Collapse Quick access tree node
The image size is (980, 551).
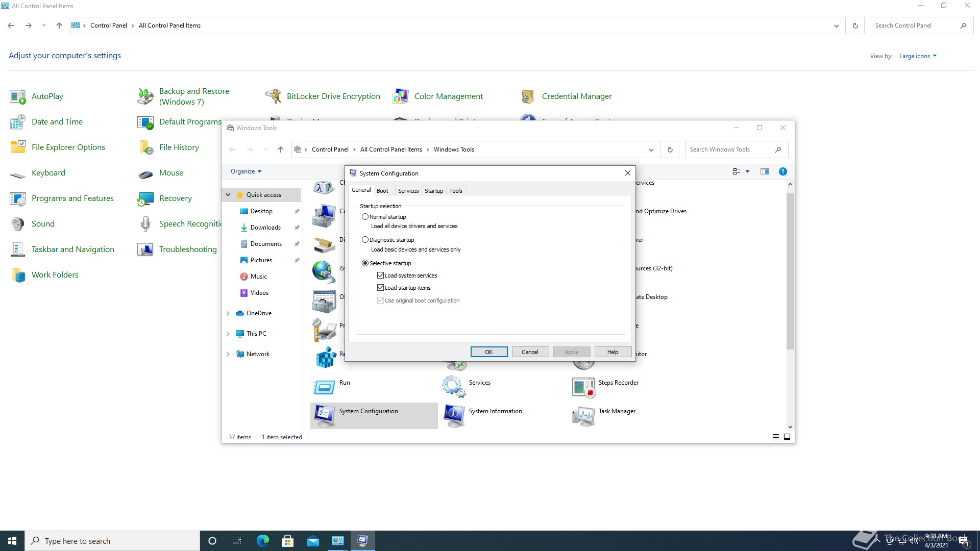[x=228, y=195]
